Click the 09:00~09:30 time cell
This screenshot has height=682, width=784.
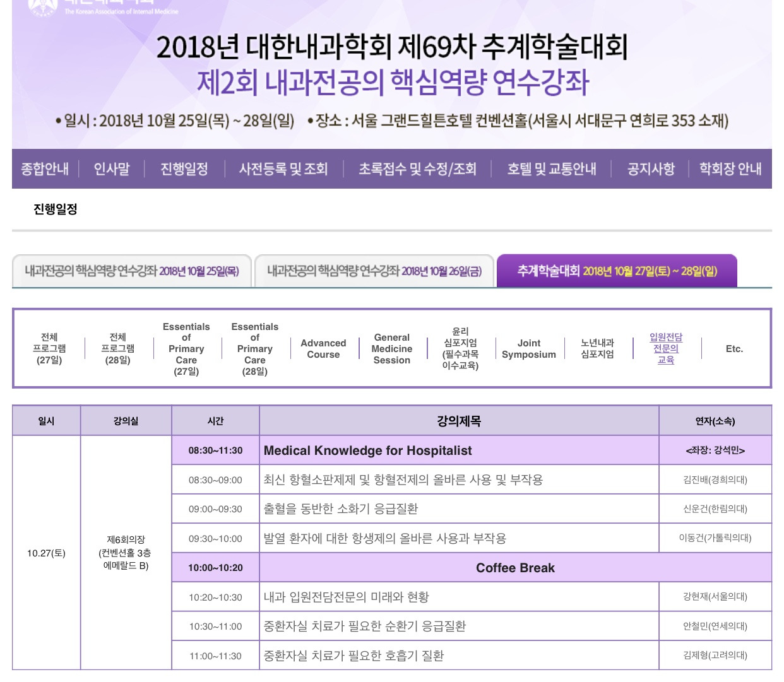click(x=215, y=509)
